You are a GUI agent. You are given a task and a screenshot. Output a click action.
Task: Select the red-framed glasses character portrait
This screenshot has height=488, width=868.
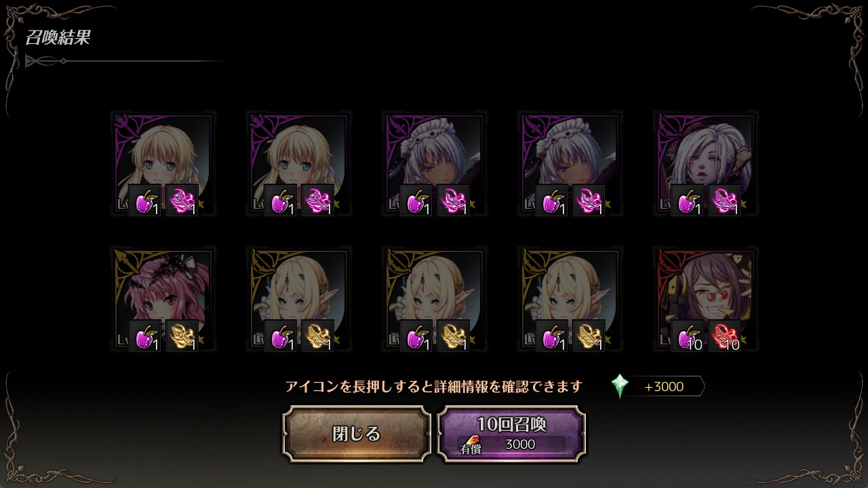[x=705, y=299]
